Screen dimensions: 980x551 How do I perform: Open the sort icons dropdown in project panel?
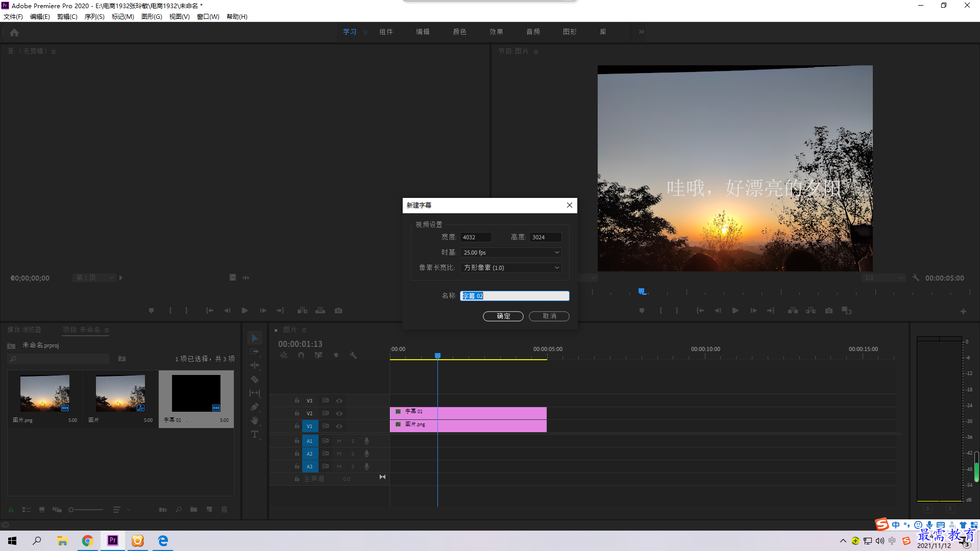121,510
